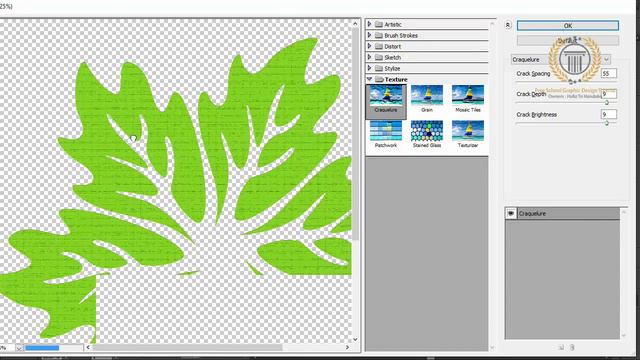Choose the Texturizer filter thumbnail
The width and height of the screenshot is (640, 360).
468,134
